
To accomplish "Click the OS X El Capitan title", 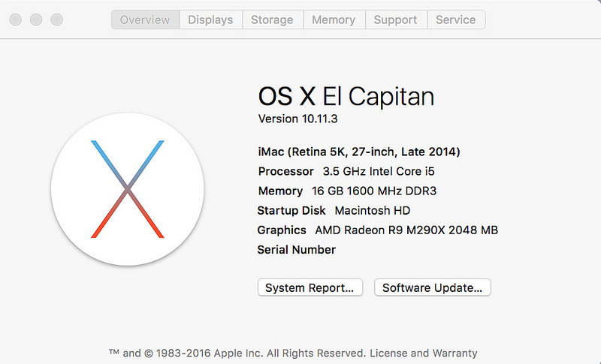I will point(346,96).
